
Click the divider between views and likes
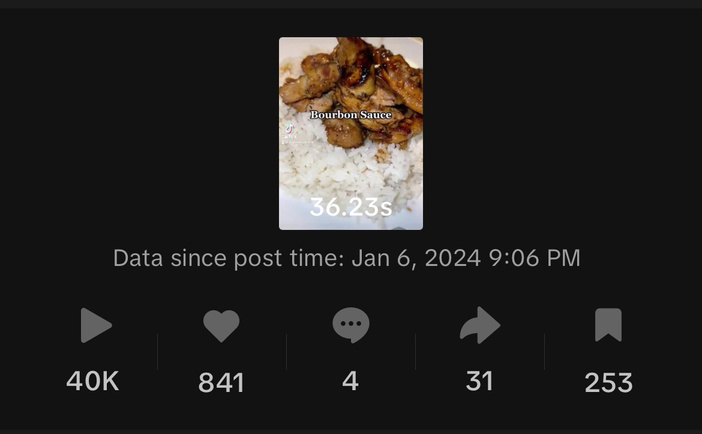tap(158, 352)
